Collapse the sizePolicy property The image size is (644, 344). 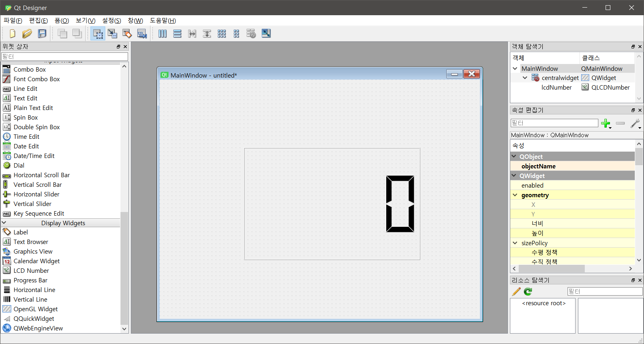point(515,243)
